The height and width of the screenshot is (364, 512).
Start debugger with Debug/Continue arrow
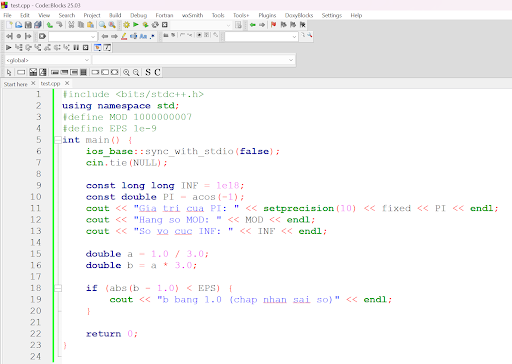9,48
